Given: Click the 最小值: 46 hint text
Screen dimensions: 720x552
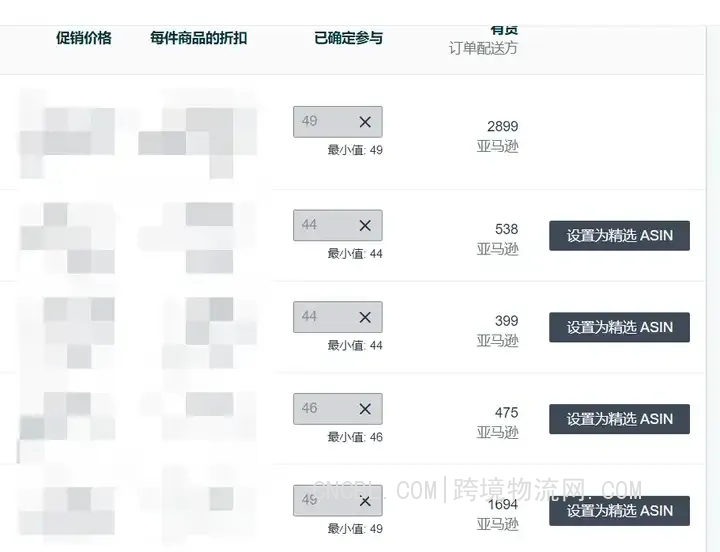Looking at the screenshot, I should (355, 437).
